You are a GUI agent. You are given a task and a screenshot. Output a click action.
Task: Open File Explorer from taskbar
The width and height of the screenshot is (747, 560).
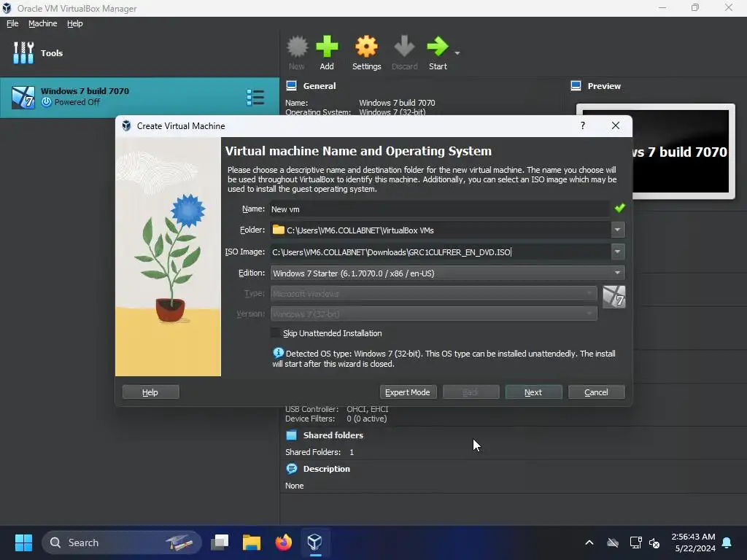coord(252,542)
